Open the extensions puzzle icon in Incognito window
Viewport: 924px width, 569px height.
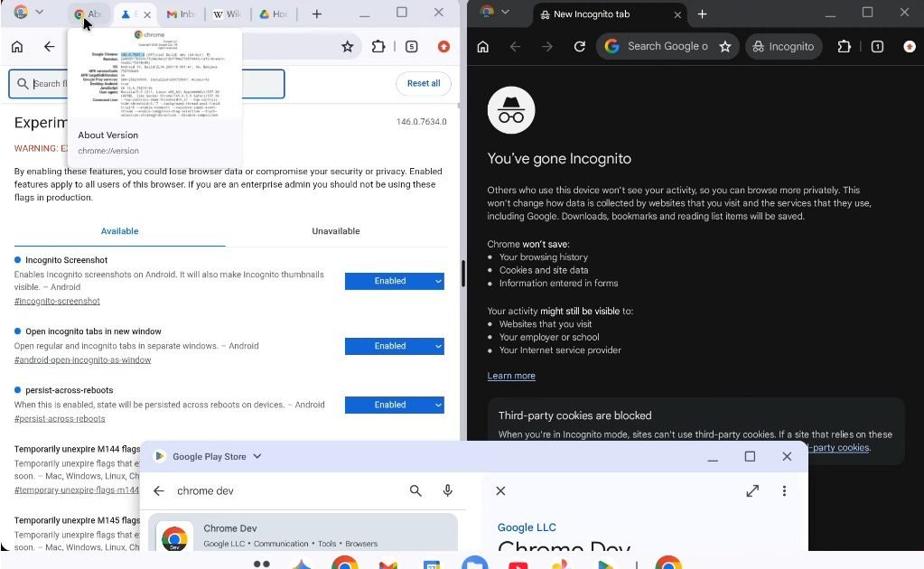coord(845,47)
